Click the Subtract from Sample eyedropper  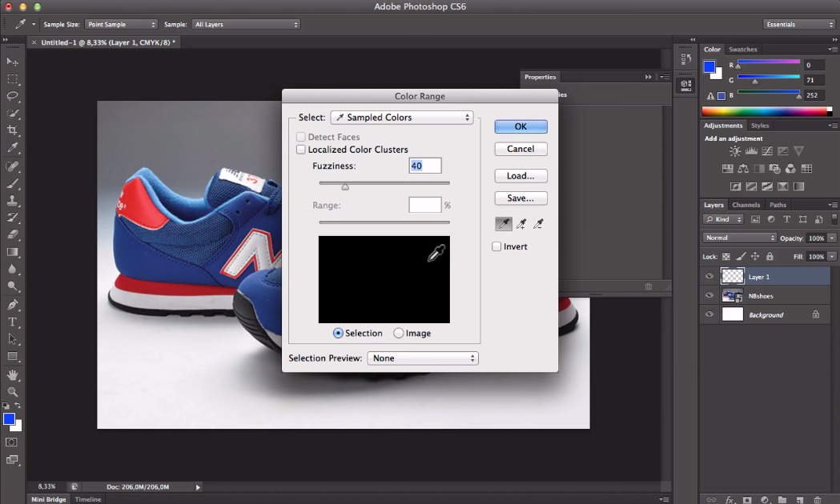[538, 224]
